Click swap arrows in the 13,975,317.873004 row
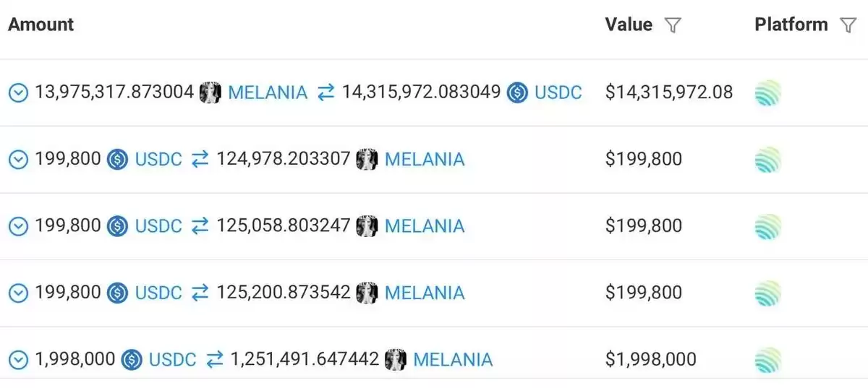This screenshot has height=388, width=868. 326,92
